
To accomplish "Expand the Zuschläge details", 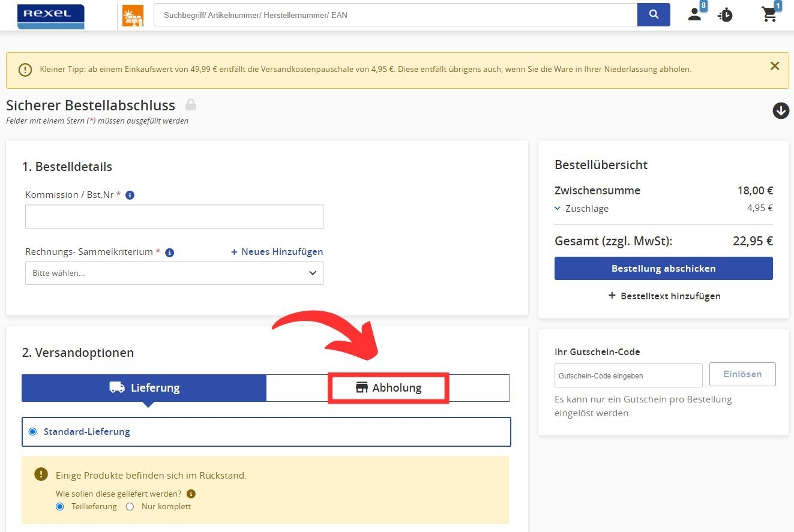I will tap(558, 209).
